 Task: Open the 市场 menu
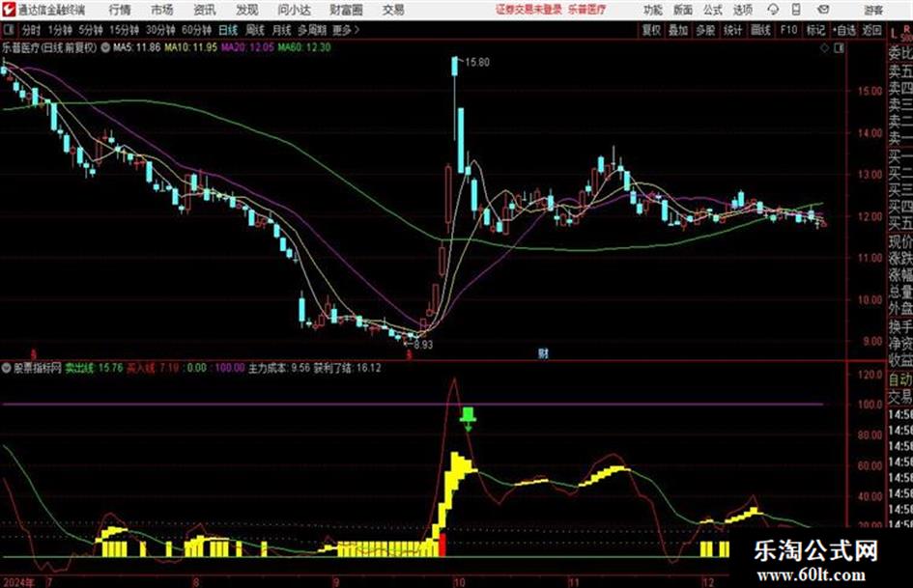(162, 10)
